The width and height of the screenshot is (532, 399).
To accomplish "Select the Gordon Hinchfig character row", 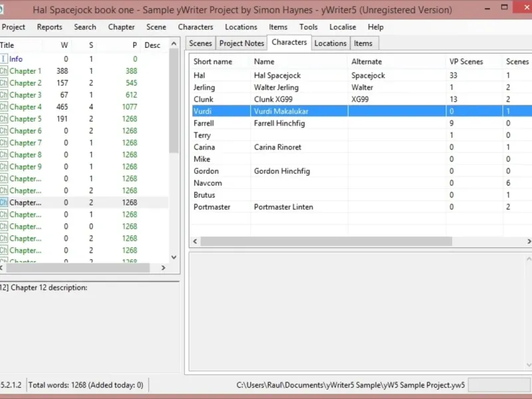I will click(361, 171).
